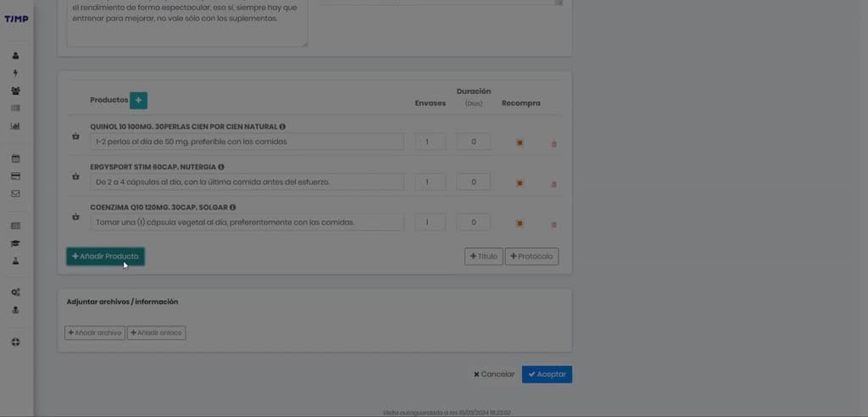Click the Añadir Producto button
This screenshot has width=868, height=417.
pos(105,257)
